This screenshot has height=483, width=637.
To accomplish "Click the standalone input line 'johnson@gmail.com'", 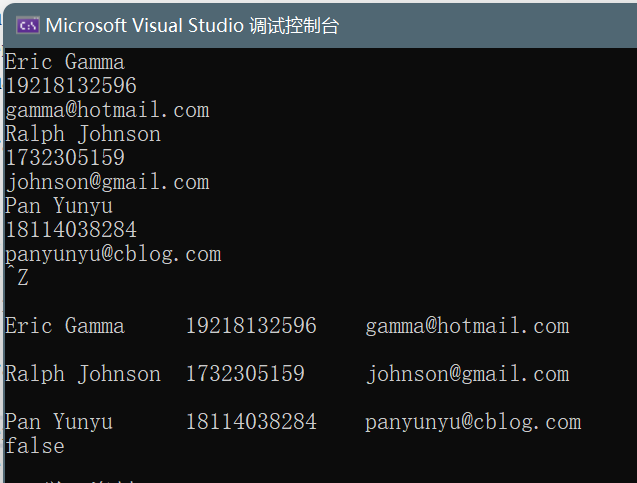I will tap(107, 182).
